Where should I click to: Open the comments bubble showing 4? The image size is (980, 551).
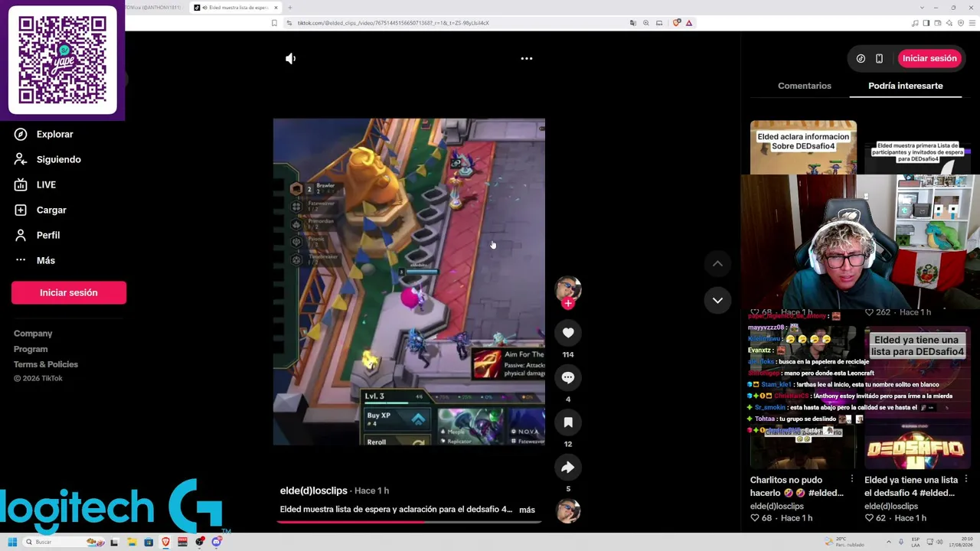coord(568,377)
